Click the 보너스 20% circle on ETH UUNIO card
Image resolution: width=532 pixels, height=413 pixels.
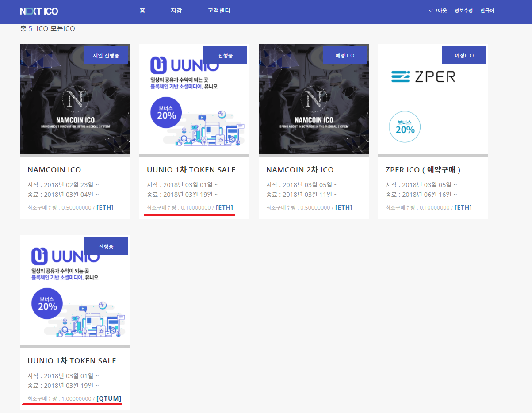pyautogui.click(x=166, y=112)
